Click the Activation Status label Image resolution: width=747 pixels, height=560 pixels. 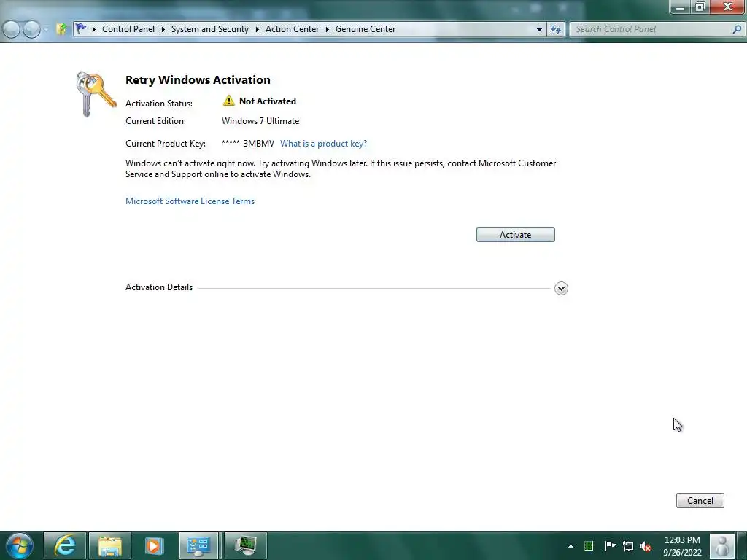tap(158, 104)
